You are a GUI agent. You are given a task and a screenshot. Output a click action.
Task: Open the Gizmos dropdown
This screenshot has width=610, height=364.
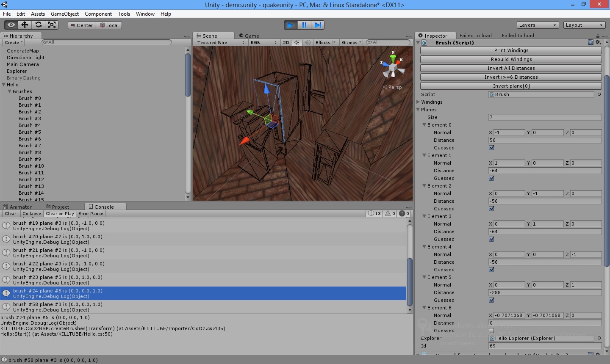point(351,42)
